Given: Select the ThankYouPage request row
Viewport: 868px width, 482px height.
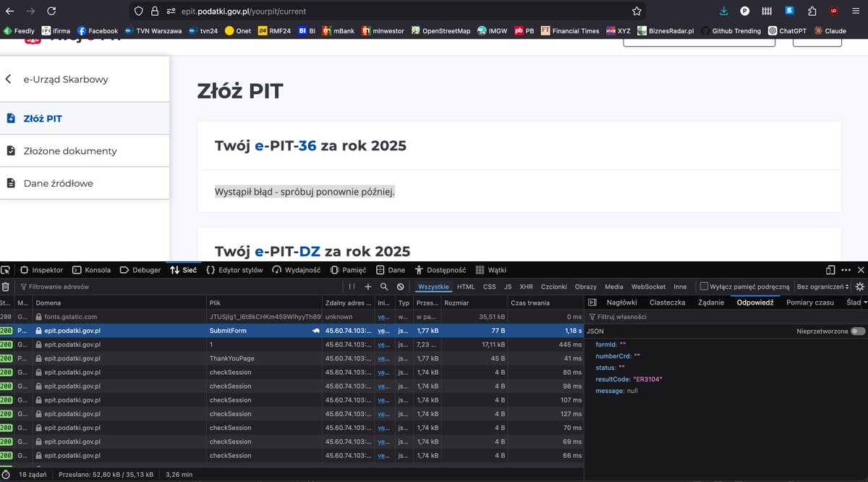Looking at the screenshot, I should 292,358.
